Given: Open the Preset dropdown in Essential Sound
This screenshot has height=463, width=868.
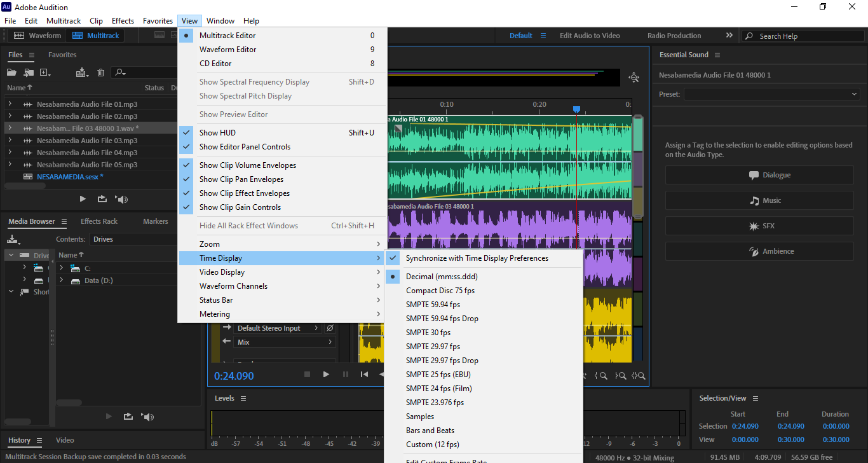Looking at the screenshot, I should [771, 94].
